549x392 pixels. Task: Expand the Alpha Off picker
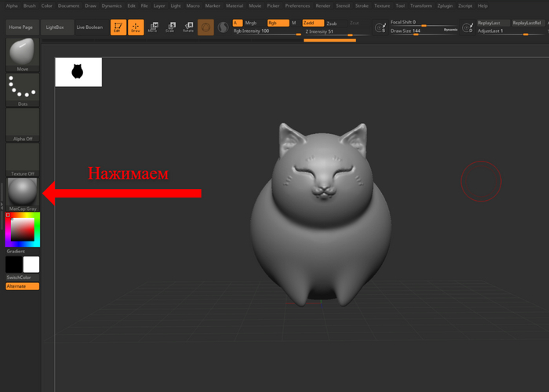[x=22, y=125]
